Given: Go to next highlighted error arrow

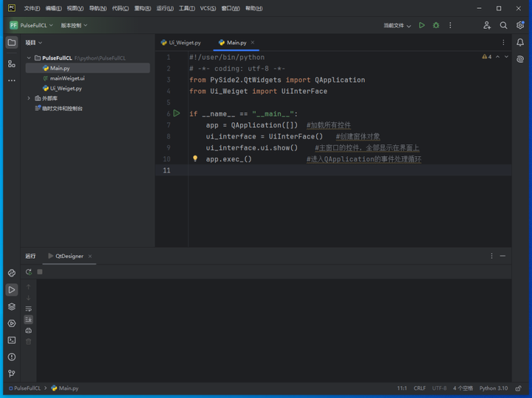Looking at the screenshot, I should click(507, 57).
